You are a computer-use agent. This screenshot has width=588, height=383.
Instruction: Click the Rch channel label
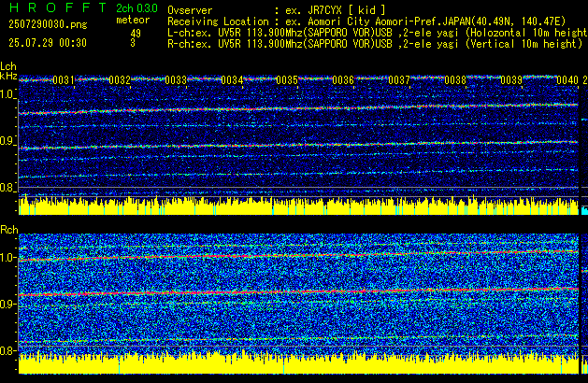pos(9,230)
